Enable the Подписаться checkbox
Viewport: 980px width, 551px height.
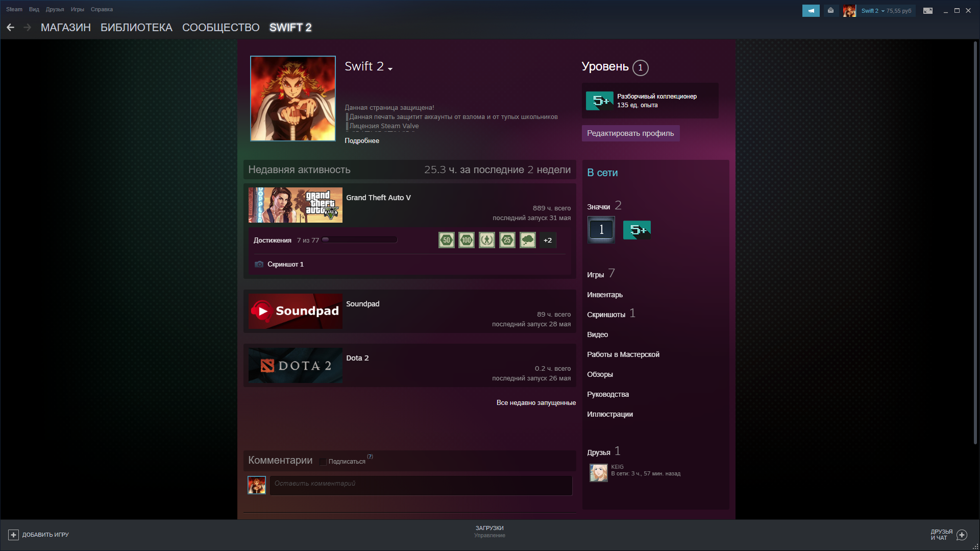click(x=323, y=462)
